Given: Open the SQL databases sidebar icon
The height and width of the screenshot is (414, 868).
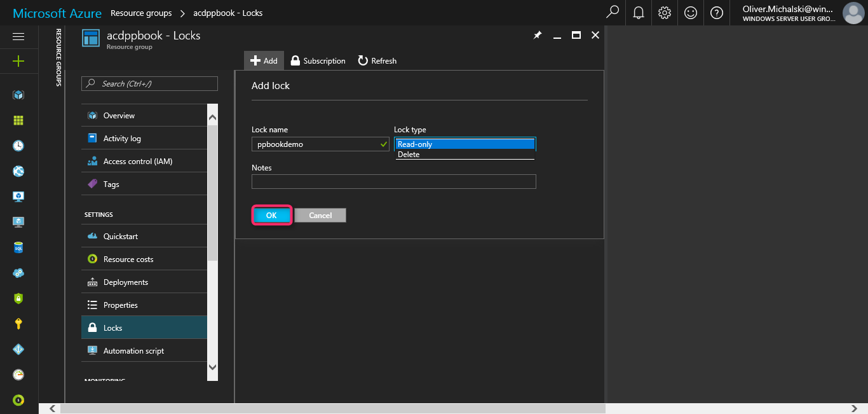Looking at the screenshot, I should click(x=18, y=247).
